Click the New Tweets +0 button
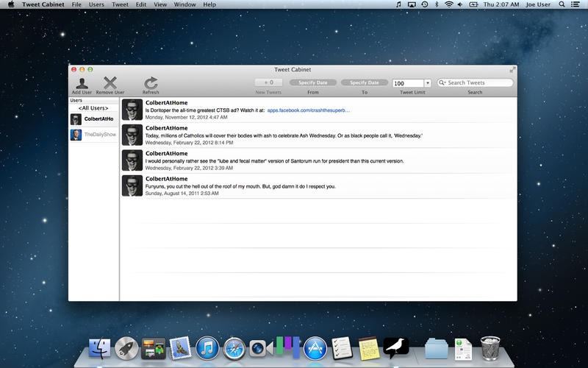Screen dimensions: 588x368 tap(268, 82)
